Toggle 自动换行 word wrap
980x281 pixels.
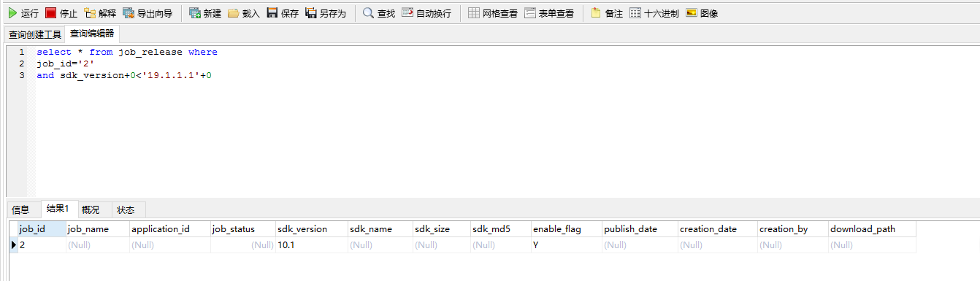pyautogui.click(x=426, y=13)
